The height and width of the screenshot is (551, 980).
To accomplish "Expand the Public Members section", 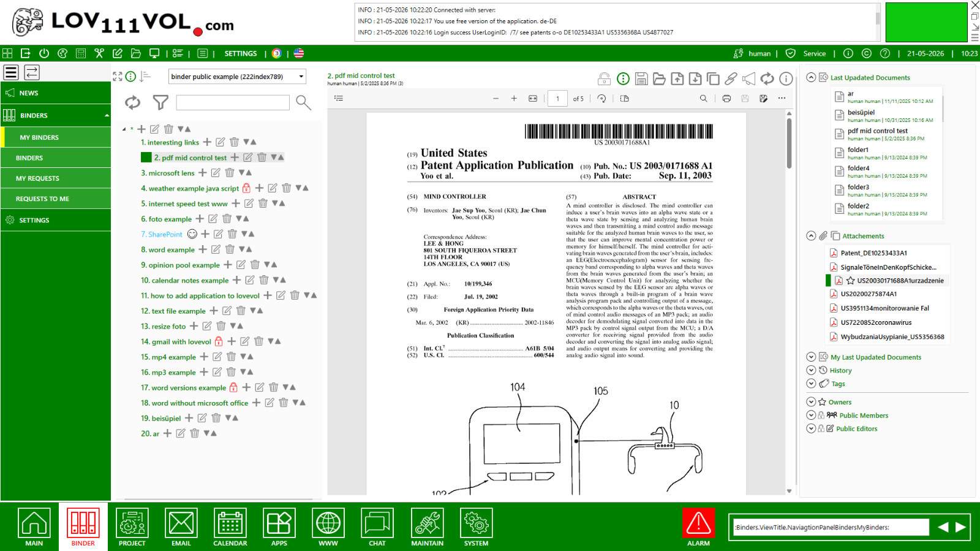I will point(811,415).
